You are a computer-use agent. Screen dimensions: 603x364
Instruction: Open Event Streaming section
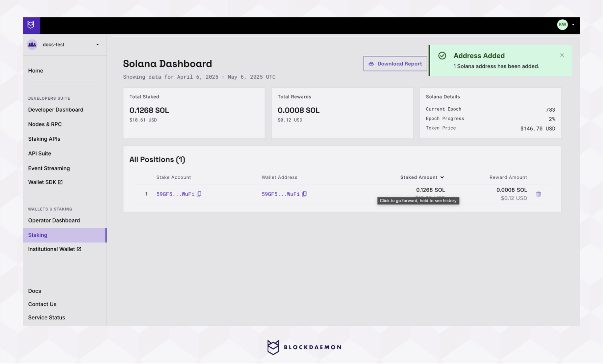(x=49, y=168)
